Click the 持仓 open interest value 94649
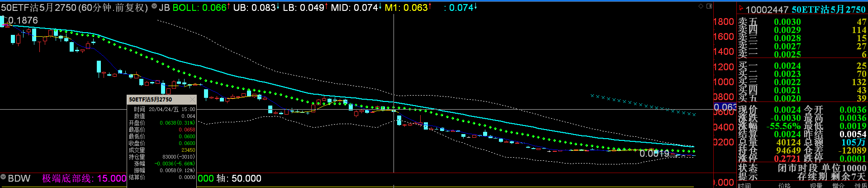 [x=788, y=150]
